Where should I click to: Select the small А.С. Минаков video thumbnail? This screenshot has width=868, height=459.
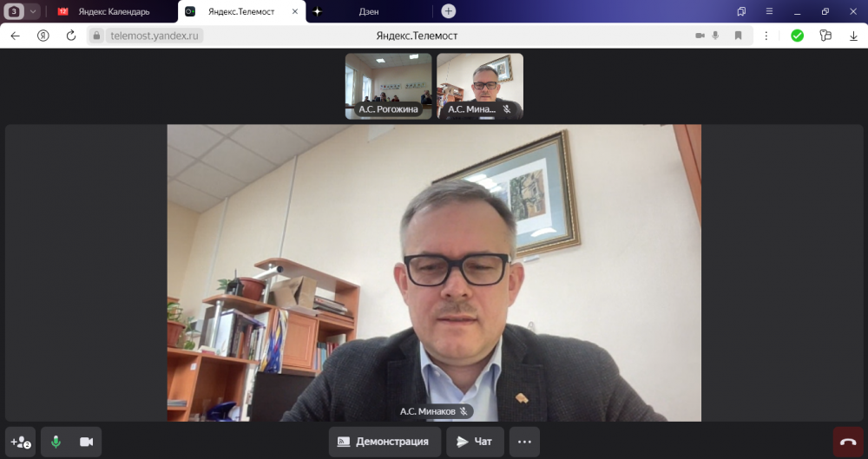tap(479, 85)
